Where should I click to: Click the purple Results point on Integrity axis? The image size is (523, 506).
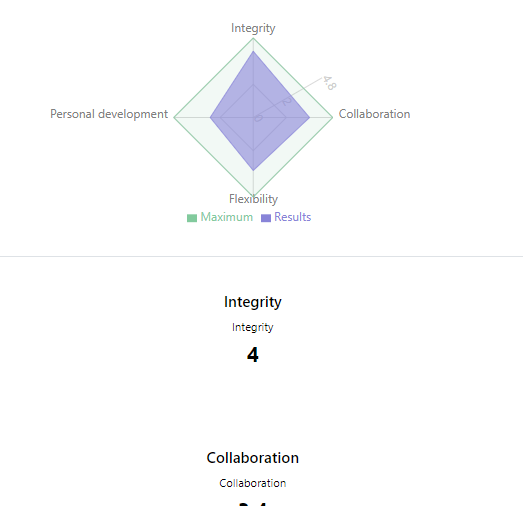click(x=253, y=52)
